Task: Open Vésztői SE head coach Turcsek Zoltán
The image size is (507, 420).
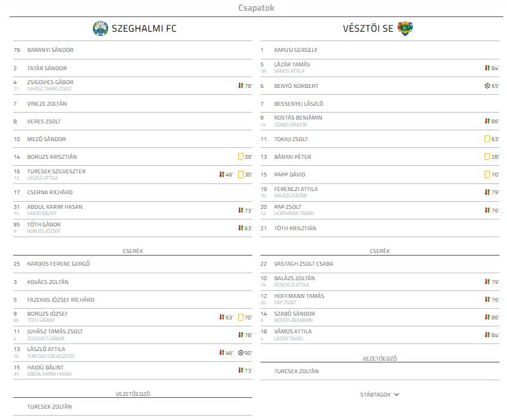Action: (296, 371)
